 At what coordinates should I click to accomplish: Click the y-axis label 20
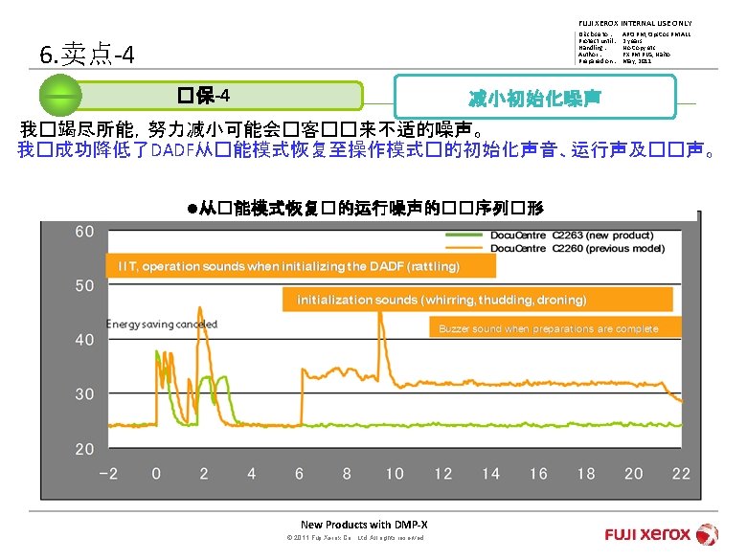(x=84, y=449)
